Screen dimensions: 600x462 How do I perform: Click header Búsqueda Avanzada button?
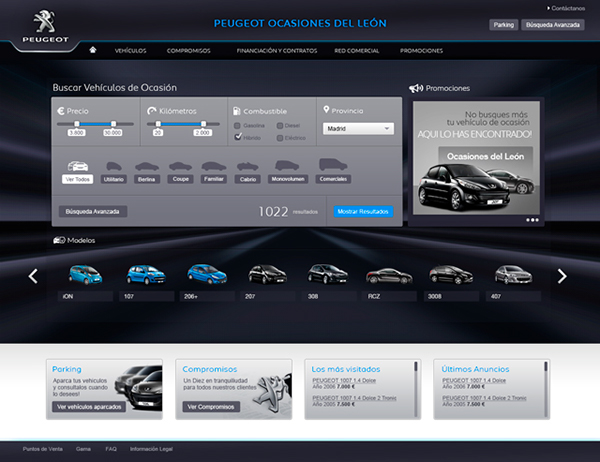[553, 25]
